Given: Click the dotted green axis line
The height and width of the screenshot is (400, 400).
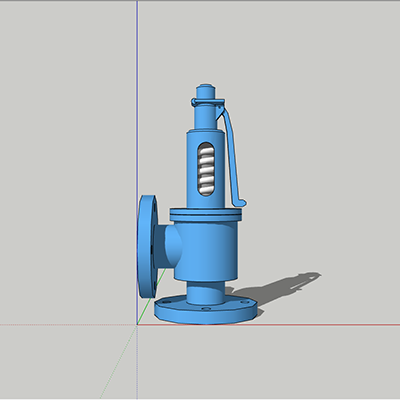Looking at the screenshot, I should click(x=119, y=362).
